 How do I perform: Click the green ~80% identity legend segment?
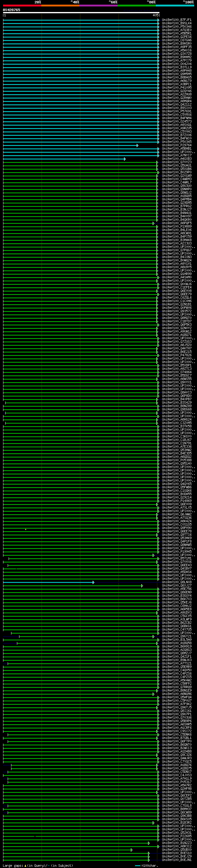pyautogui.click(x=137, y=6)
